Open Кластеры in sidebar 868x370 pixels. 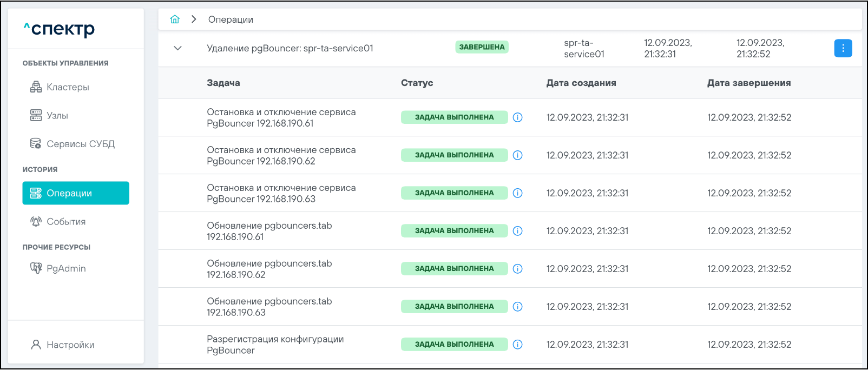(x=68, y=87)
